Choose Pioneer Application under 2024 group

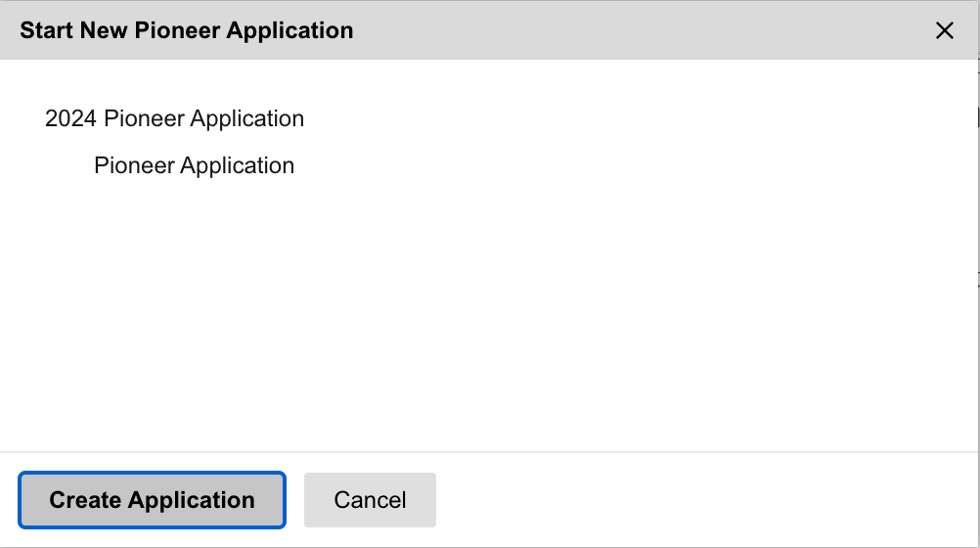click(194, 165)
